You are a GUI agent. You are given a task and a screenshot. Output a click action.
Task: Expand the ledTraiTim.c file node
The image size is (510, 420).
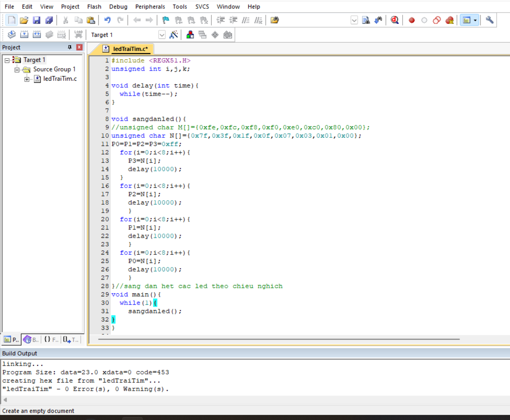pyautogui.click(x=27, y=79)
